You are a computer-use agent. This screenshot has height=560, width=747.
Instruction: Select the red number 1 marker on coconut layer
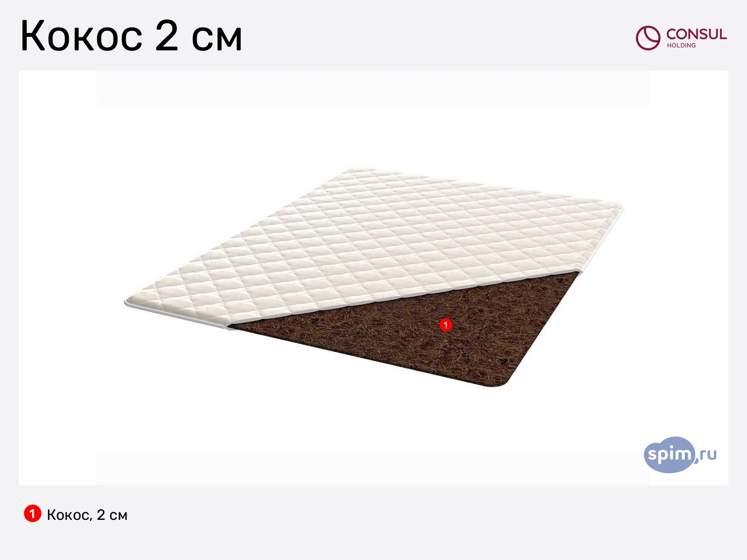446,325
